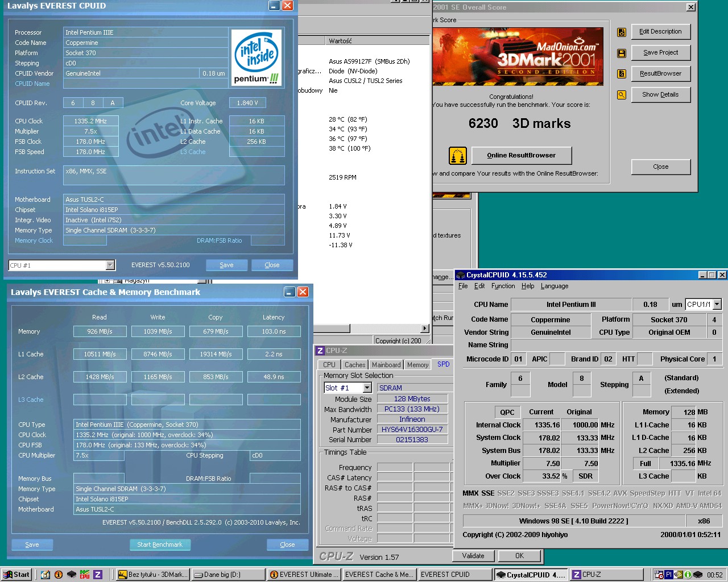Open the Edit menu in CrystalCPUID
This screenshot has height=582, width=728.
pos(479,286)
